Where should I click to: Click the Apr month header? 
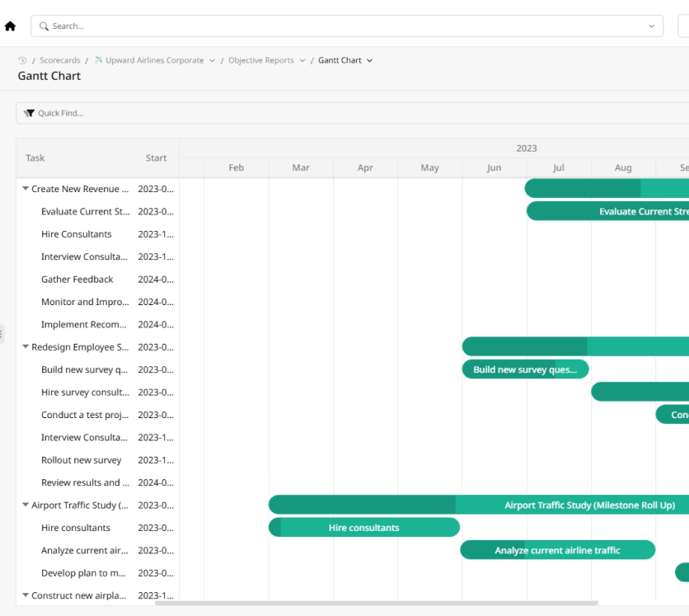[365, 167]
